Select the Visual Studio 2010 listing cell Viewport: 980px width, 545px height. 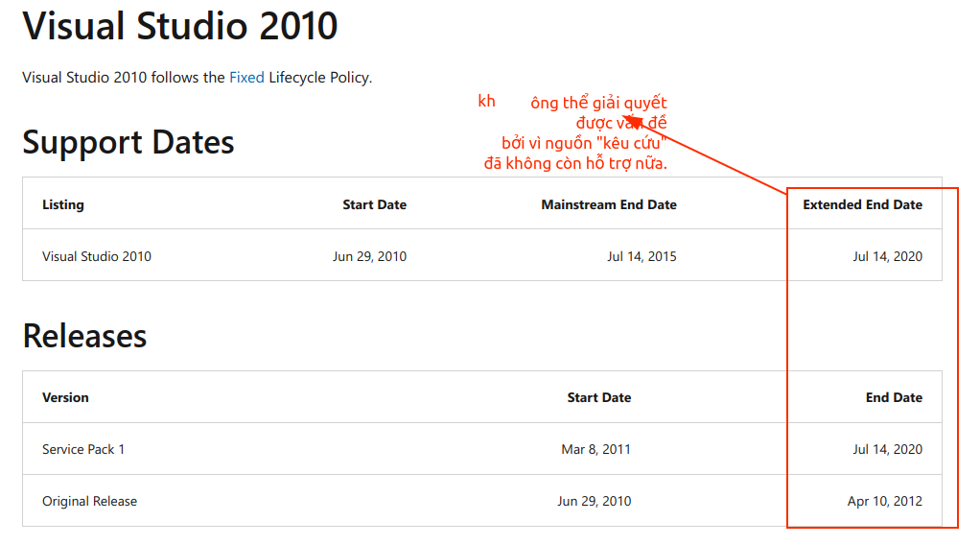pos(97,256)
